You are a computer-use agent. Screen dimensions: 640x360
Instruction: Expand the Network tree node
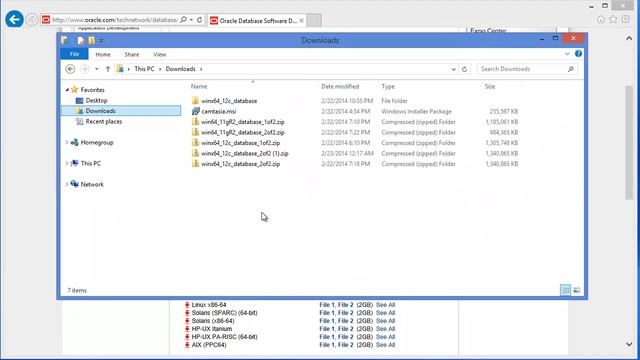coord(67,184)
